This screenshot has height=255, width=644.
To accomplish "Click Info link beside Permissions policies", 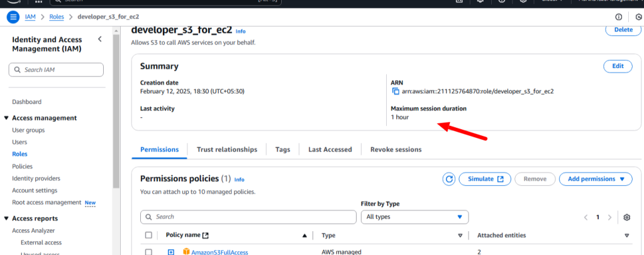I will click(240, 179).
